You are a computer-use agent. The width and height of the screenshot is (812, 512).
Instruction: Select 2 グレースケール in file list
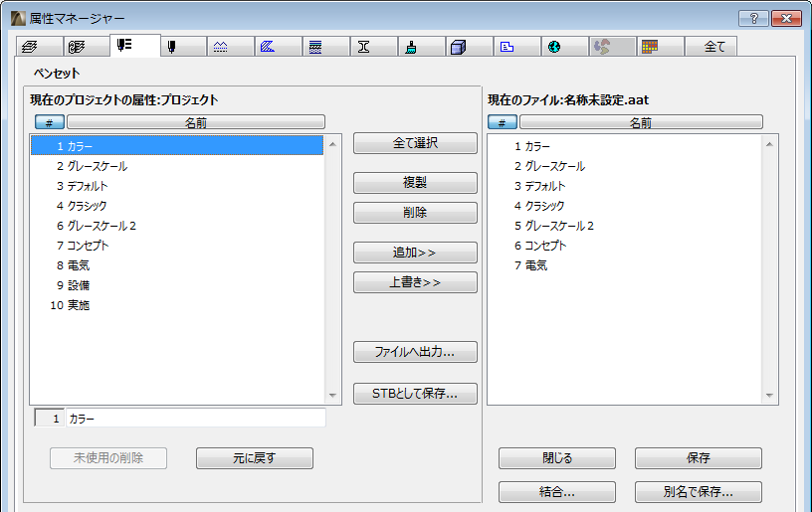tap(625, 166)
